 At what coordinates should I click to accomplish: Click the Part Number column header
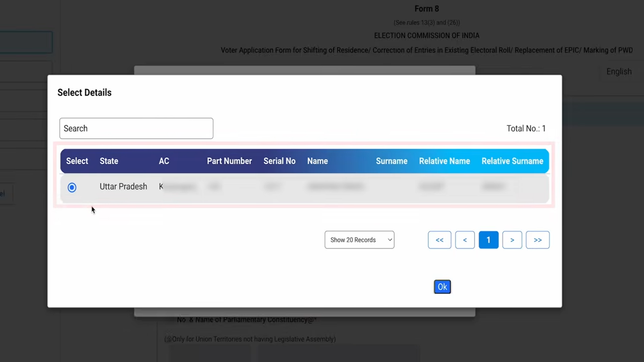(x=229, y=161)
